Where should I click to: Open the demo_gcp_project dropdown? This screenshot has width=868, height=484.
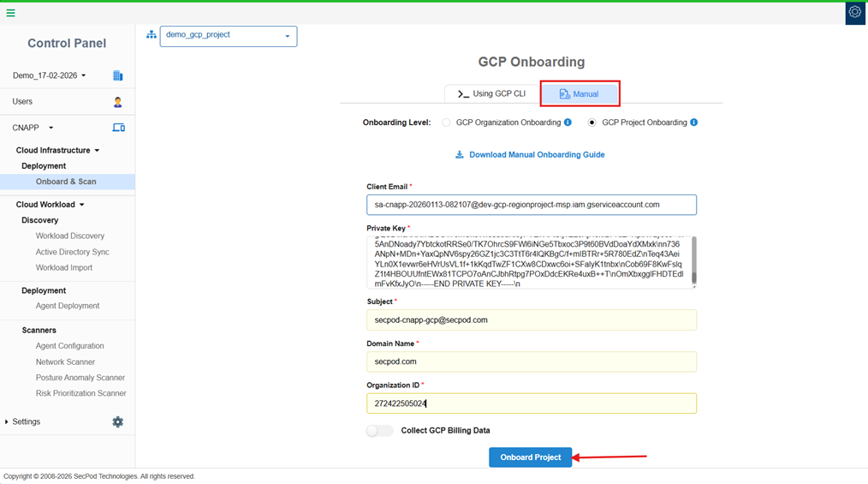point(229,36)
